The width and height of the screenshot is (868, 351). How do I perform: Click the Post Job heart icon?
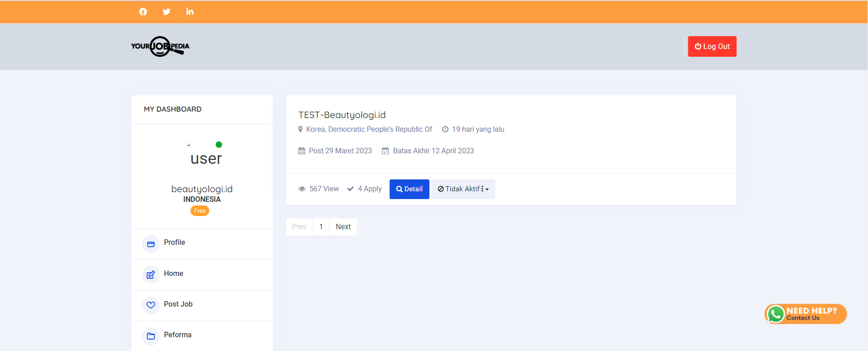151,305
